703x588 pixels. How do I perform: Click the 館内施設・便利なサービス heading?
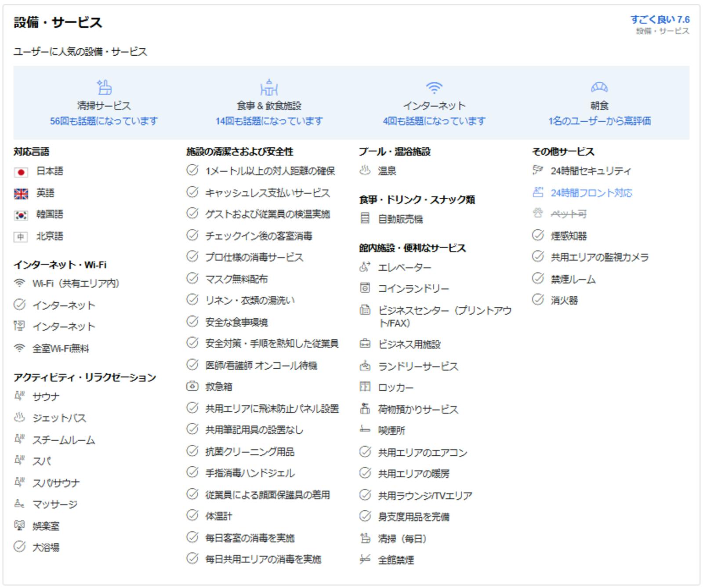tap(412, 248)
